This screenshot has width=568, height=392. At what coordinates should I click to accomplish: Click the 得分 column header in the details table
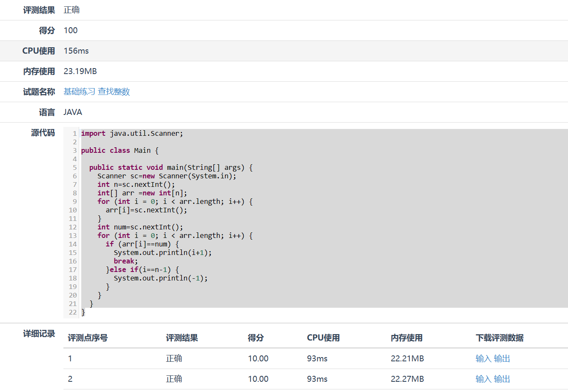click(256, 338)
